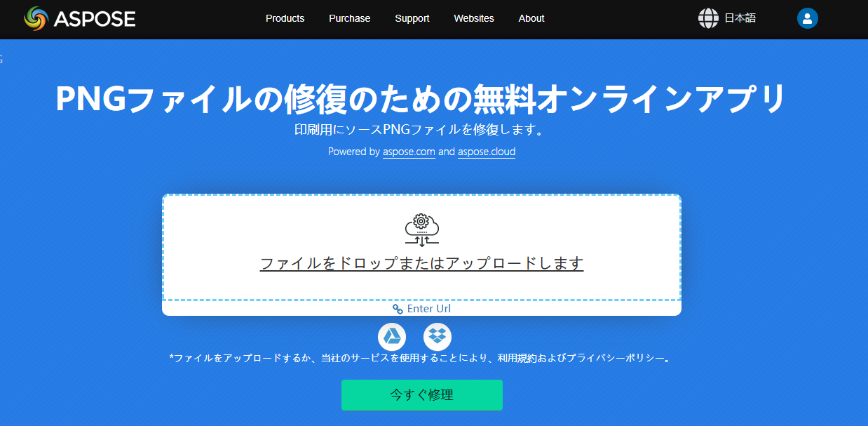Open the aspose.cloud link
Viewport: 868px width, 426px height.
[x=487, y=152]
